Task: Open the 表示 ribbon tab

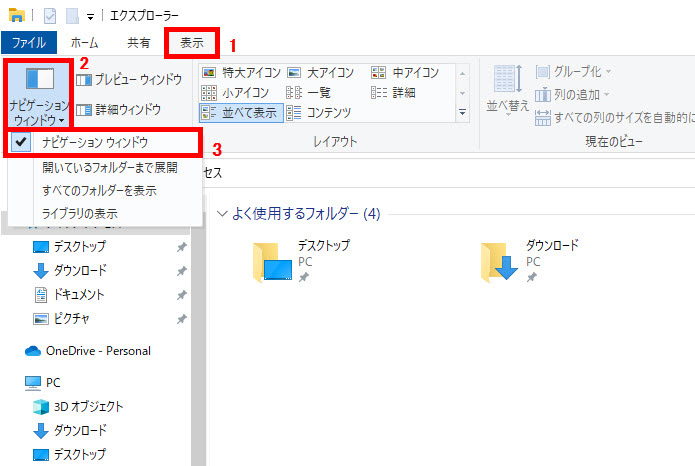Action: 191,43
